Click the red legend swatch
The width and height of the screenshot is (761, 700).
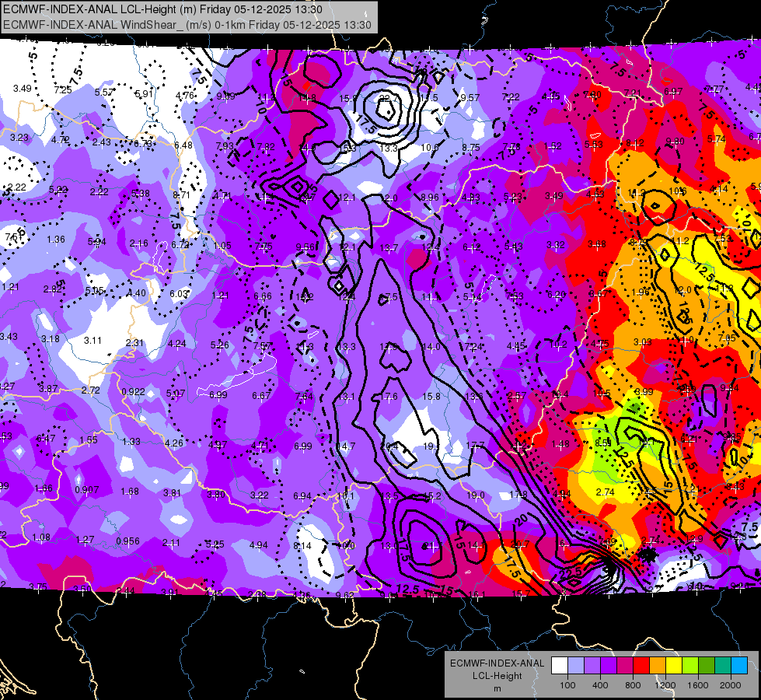coord(641,666)
